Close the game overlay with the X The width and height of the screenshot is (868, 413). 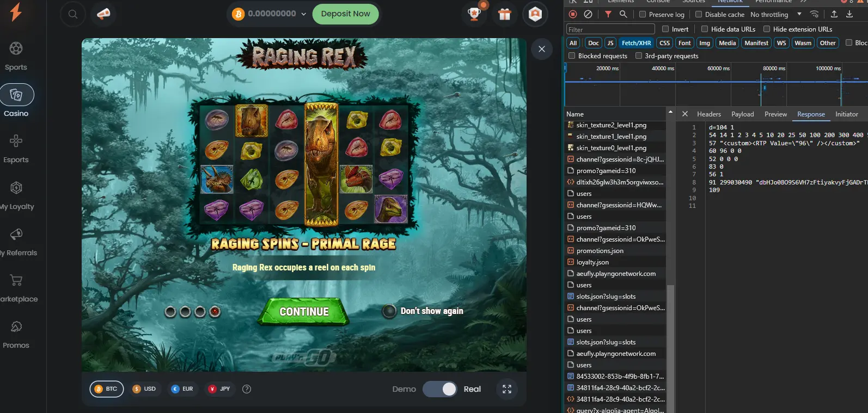tap(542, 49)
